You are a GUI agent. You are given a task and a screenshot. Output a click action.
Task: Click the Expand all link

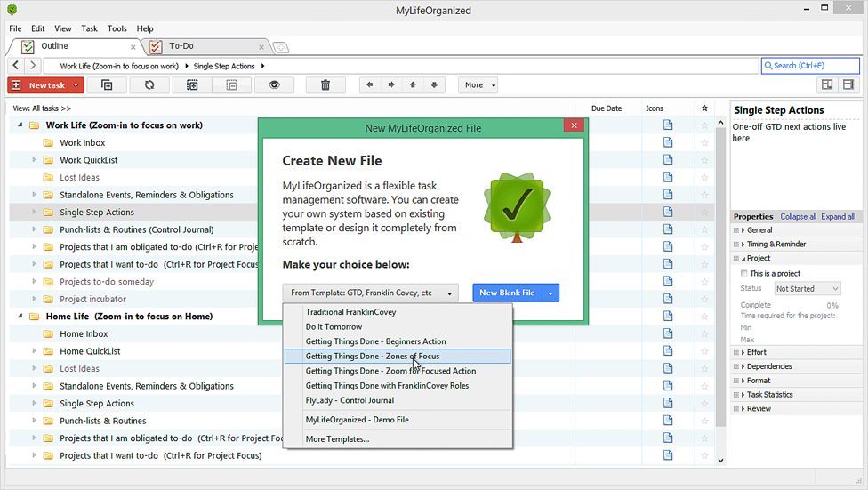(838, 216)
